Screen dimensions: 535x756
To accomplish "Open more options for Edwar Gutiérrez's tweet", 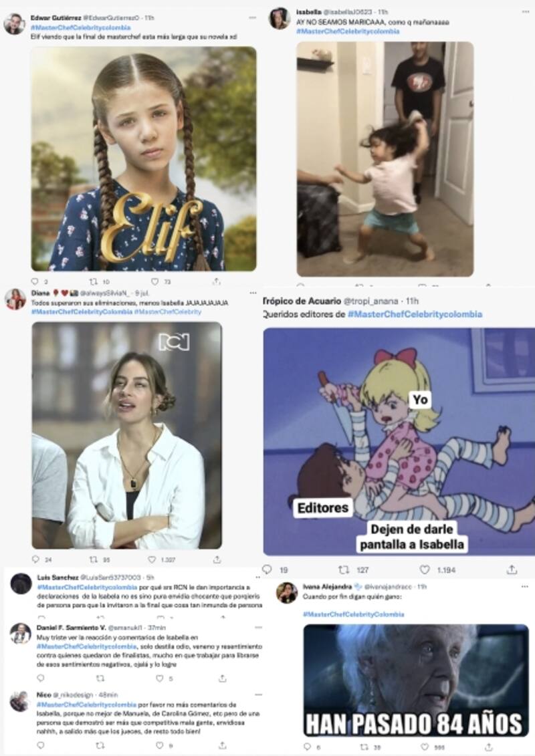I will (x=253, y=18).
